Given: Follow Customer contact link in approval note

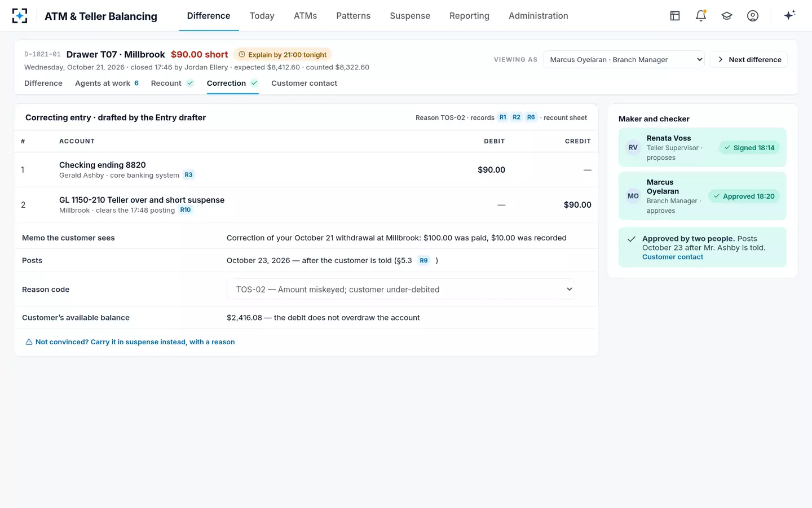Looking at the screenshot, I should [x=673, y=257].
